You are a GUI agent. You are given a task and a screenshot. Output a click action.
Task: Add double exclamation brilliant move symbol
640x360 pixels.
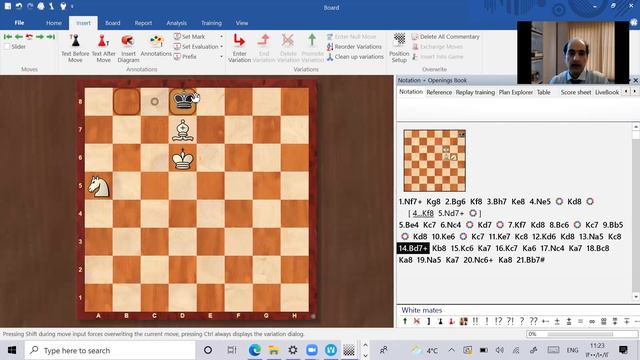click(475, 321)
